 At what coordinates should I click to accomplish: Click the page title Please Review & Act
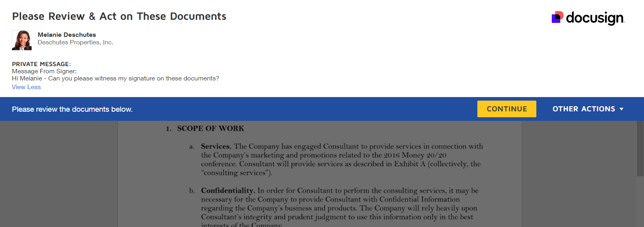[x=119, y=16]
